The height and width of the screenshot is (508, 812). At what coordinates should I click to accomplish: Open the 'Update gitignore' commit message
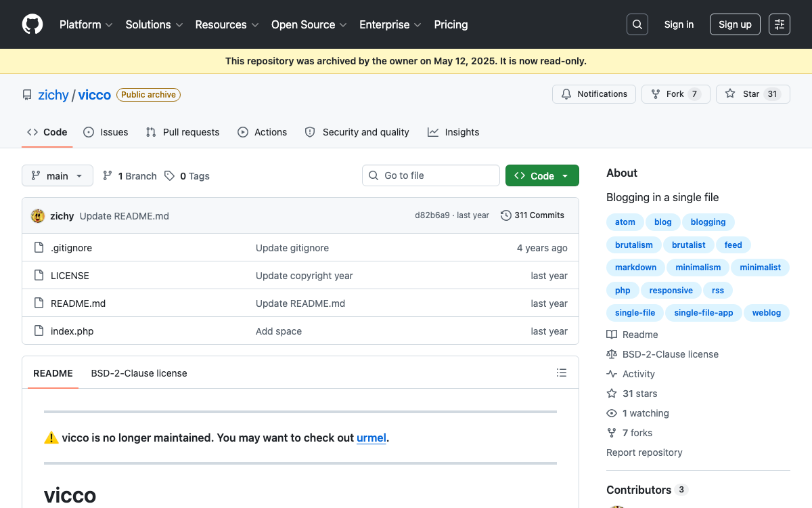click(x=292, y=248)
